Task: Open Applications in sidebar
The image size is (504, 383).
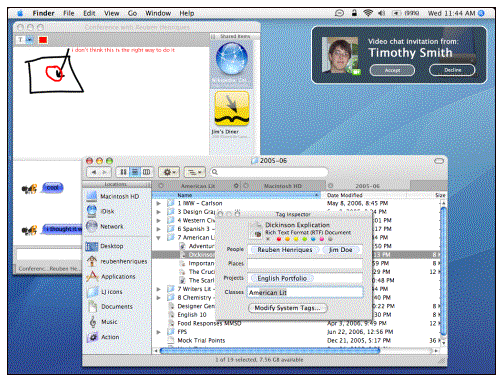Action: [111, 277]
